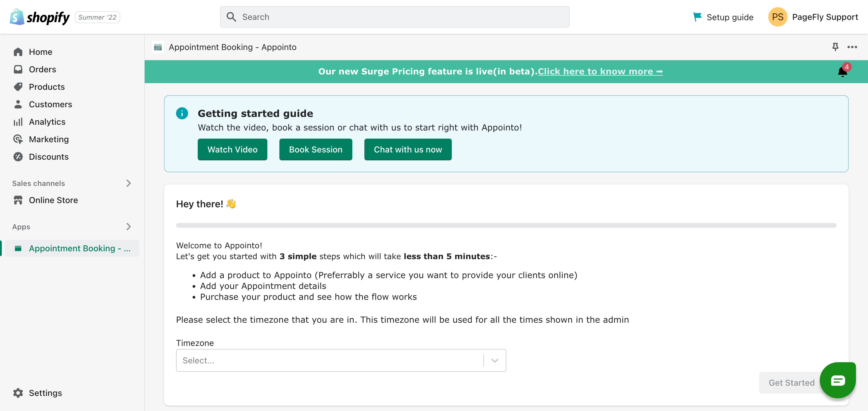The height and width of the screenshot is (411, 868).
Task: Click the Appointment Booking calendar icon in sidebar
Action: [18, 248]
